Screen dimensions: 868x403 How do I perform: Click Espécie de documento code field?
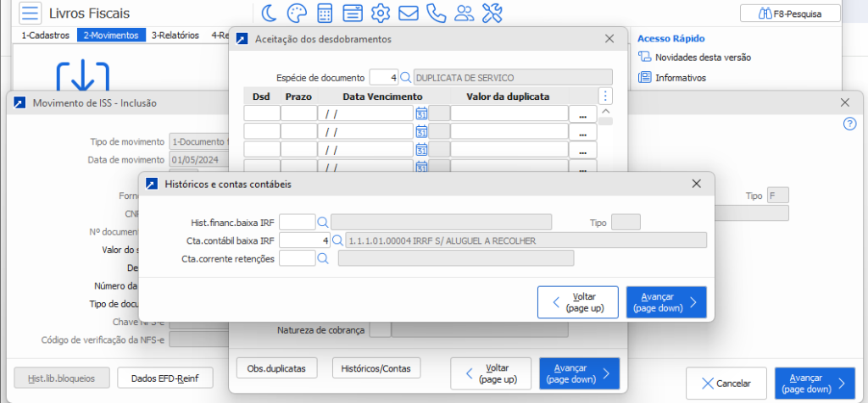(384, 77)
